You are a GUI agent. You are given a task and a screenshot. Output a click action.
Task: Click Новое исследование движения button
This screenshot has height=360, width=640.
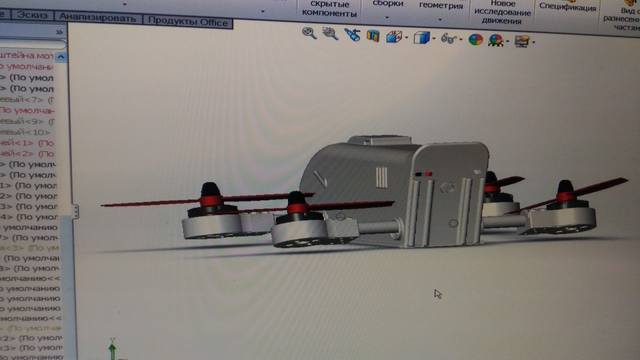(x=502, y=12)
